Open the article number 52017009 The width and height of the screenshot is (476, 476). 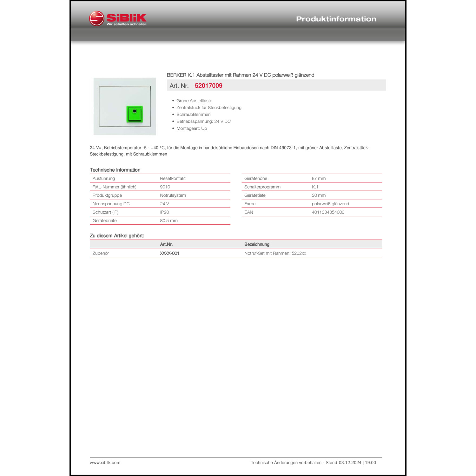[209, 85]
